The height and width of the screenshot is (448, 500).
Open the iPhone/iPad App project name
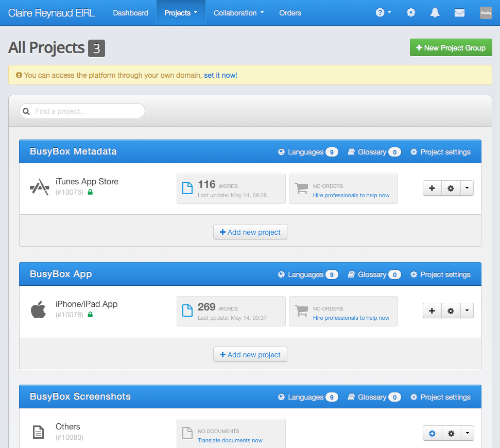(87, 304)
